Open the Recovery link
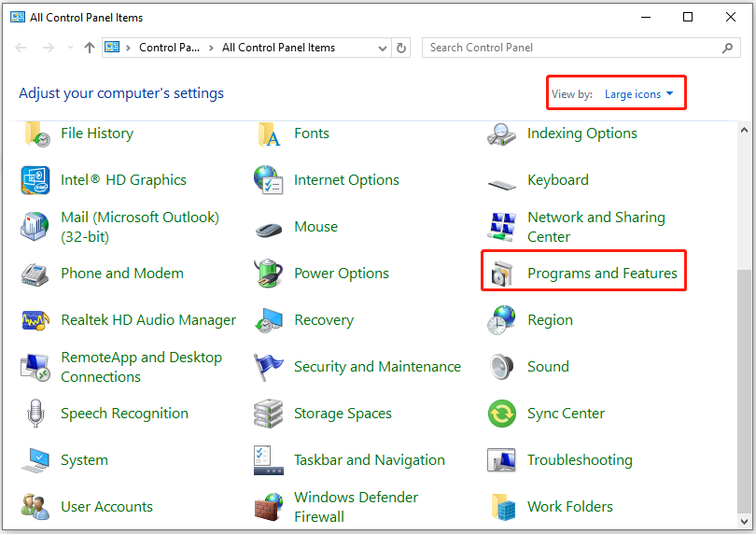This screenshot has height=534, width=756. (x=324, y=320)
